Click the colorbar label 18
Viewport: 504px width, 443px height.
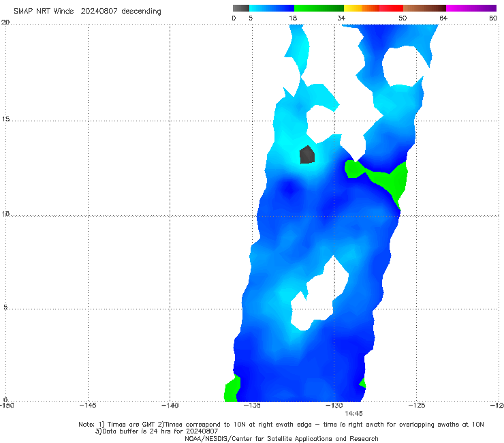(x=293, y=18)
